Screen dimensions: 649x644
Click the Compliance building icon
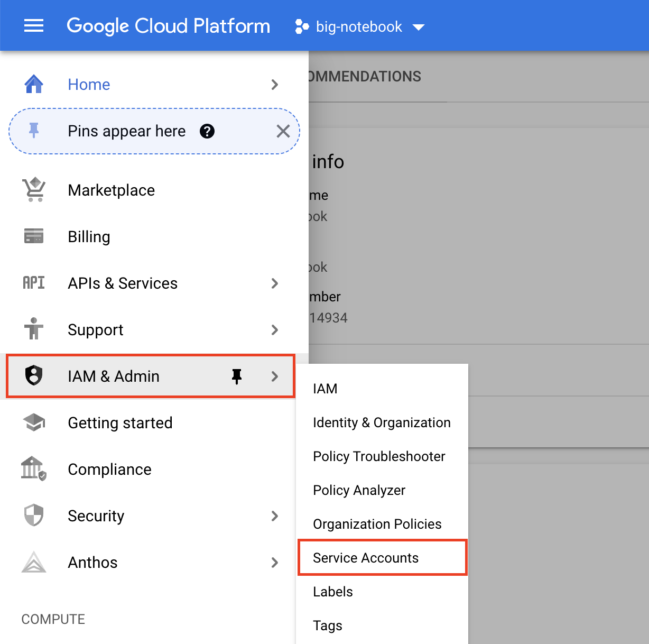(34, 468)
